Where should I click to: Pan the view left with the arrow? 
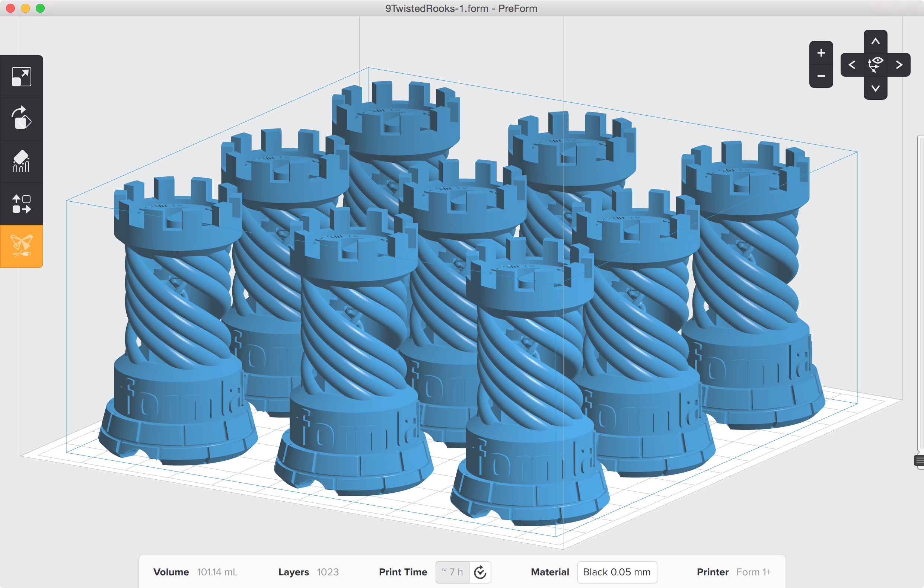[852, 64]
